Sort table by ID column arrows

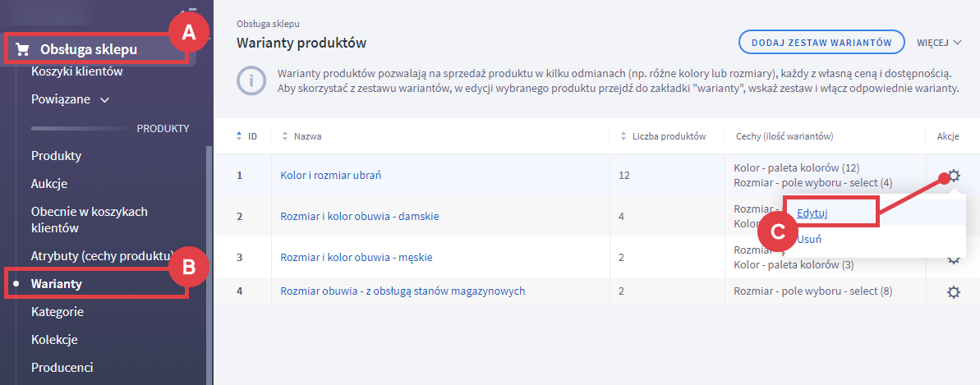pos(239,136)
